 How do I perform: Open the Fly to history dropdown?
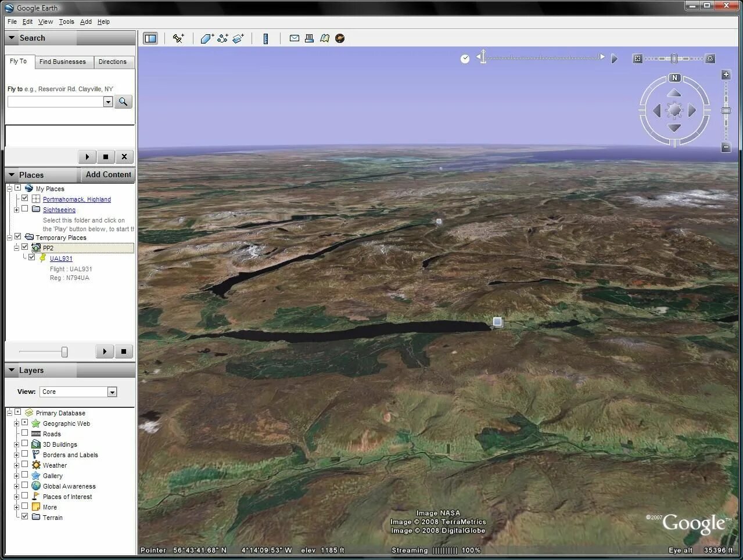pyautogui.click(x=108, y=102)
